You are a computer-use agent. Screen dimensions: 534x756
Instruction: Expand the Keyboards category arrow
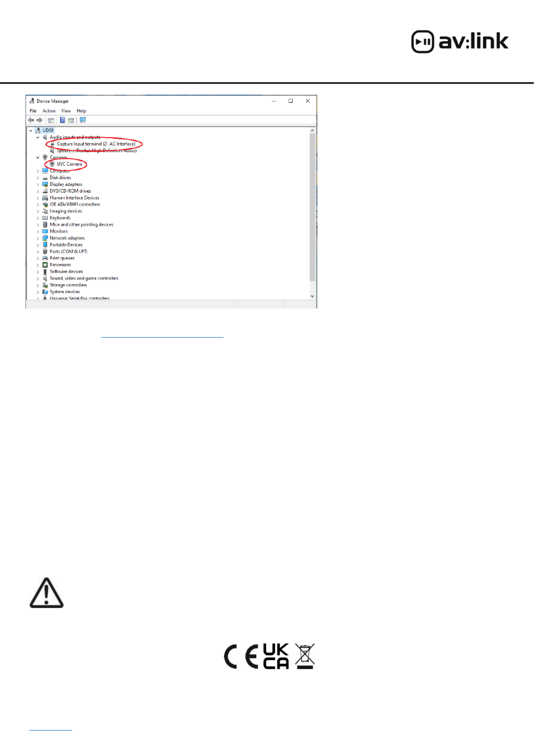pos(38,218)
